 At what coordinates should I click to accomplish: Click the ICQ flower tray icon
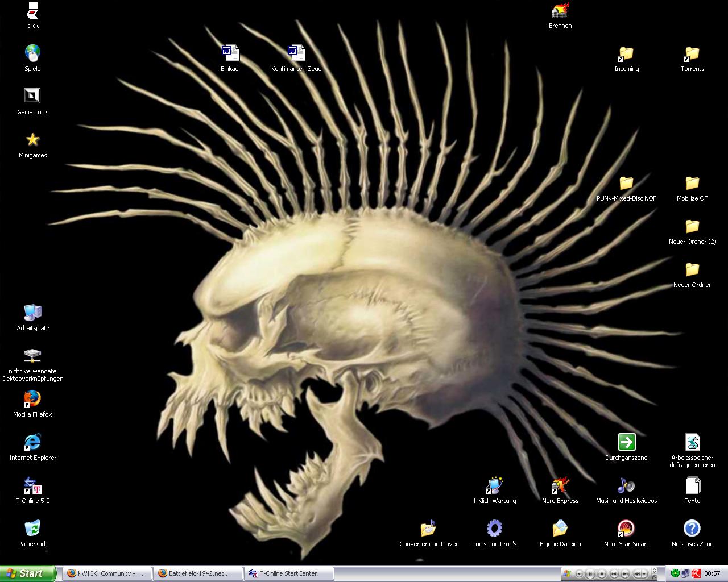[x=675, y=573]
